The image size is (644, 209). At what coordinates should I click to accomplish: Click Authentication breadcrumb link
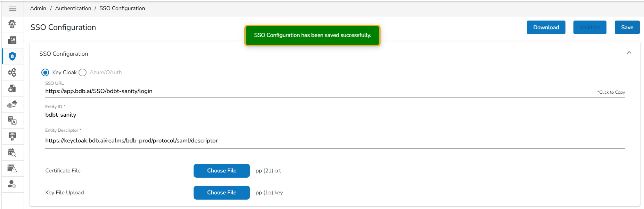click(x=73, y=8)
